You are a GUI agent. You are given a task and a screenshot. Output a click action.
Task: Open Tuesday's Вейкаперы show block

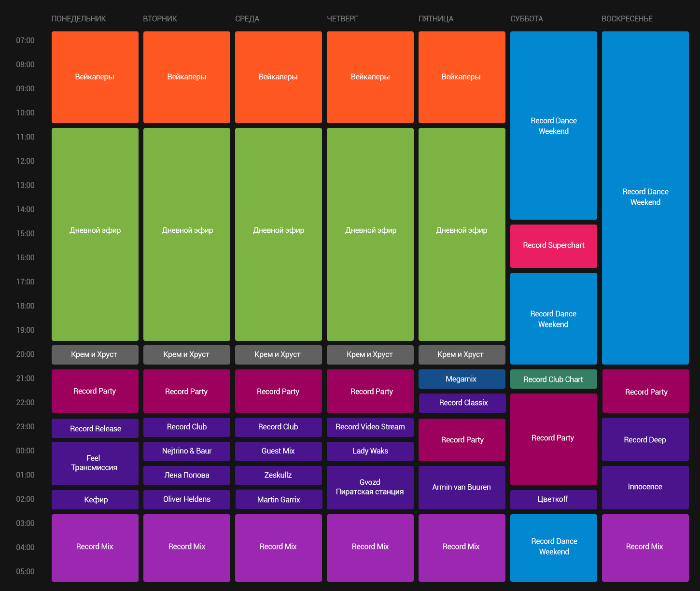187,77
